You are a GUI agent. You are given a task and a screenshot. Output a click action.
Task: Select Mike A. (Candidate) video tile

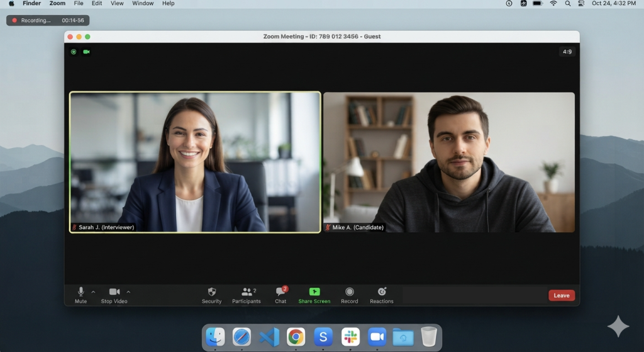[449, 162]
